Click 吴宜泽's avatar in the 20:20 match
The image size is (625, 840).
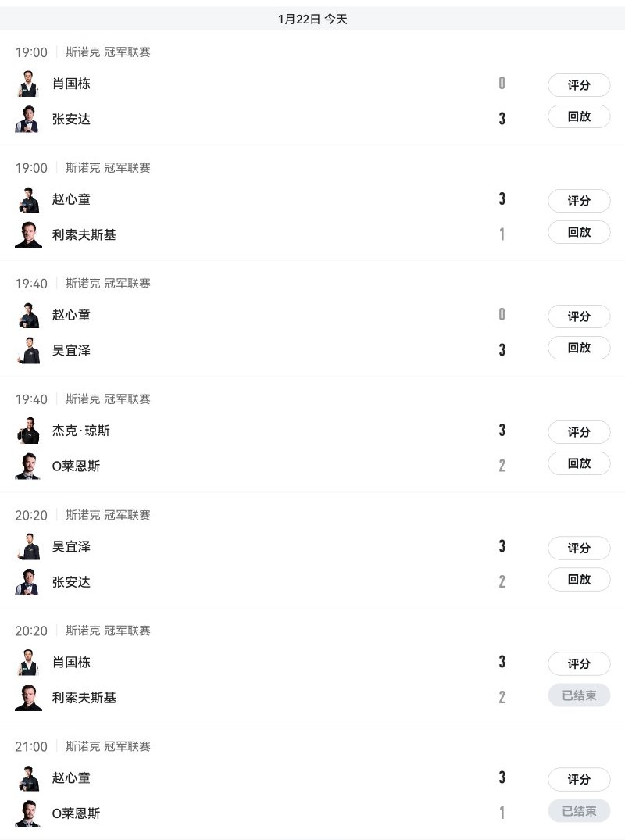coord(29,547)
